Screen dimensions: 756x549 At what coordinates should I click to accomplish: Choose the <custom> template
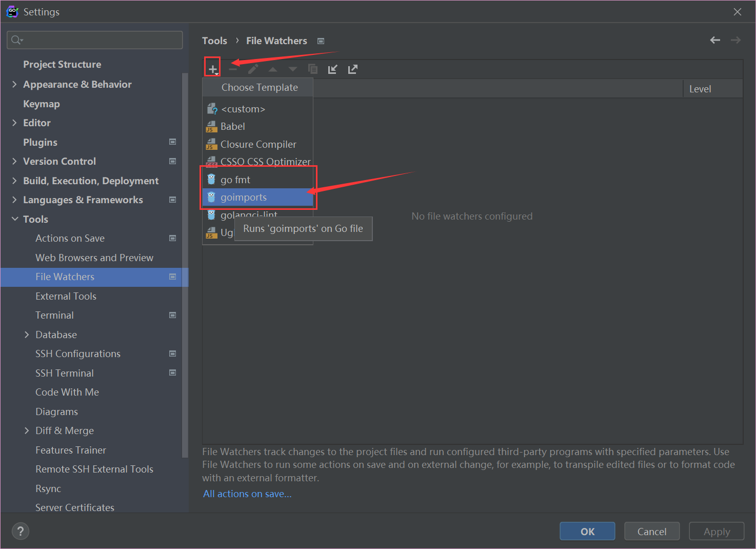point(257,109)
